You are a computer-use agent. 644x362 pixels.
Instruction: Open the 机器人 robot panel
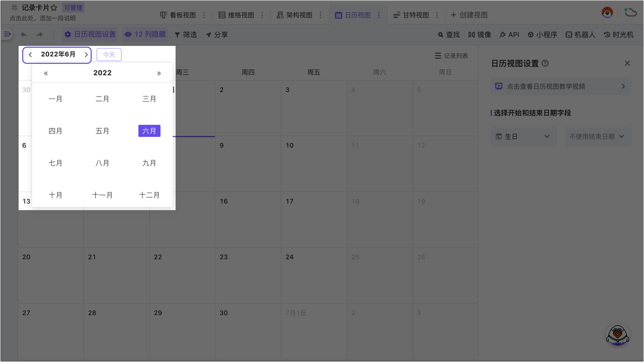tap(580, 35)
